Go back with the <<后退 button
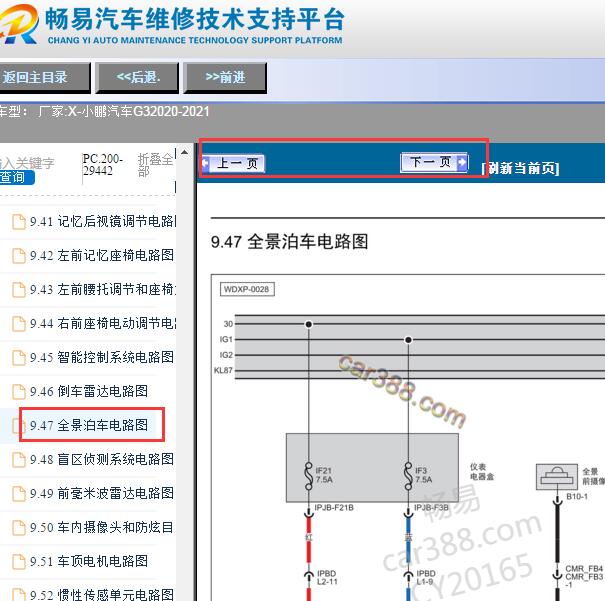The height and width of the screenshot is (601, 605). pos(137,78)
